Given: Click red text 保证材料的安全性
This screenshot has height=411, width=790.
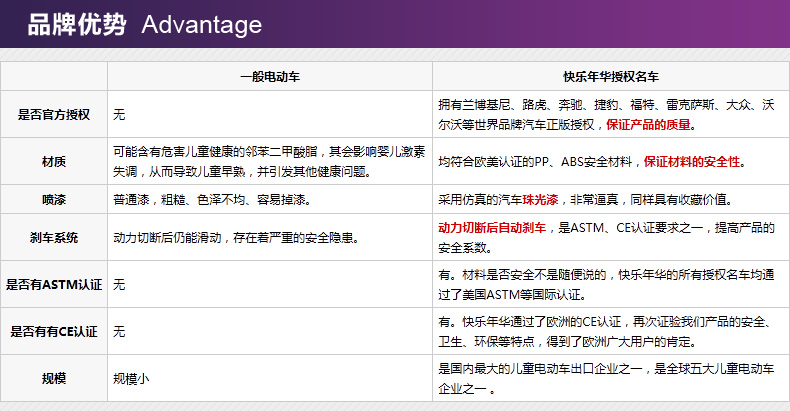Looking at the screenshot, I should [x=692, y=161].
